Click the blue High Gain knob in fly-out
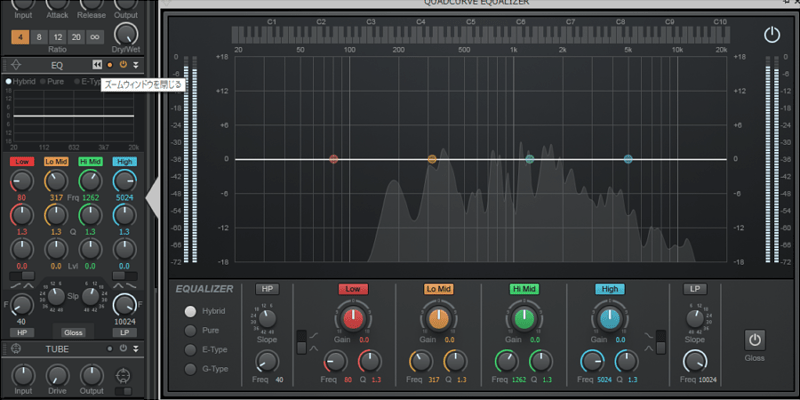The image size is (800, 400). click(610, 319)
